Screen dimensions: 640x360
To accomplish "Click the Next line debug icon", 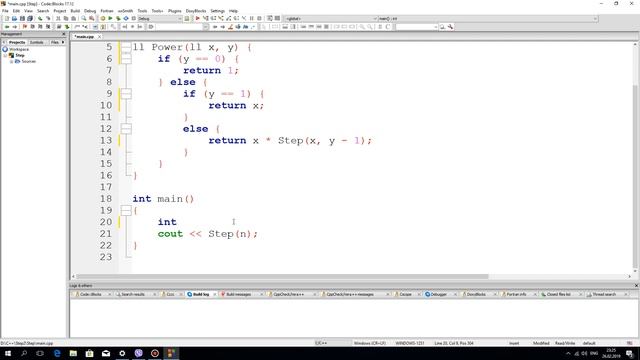I will (x=213, y=18).
